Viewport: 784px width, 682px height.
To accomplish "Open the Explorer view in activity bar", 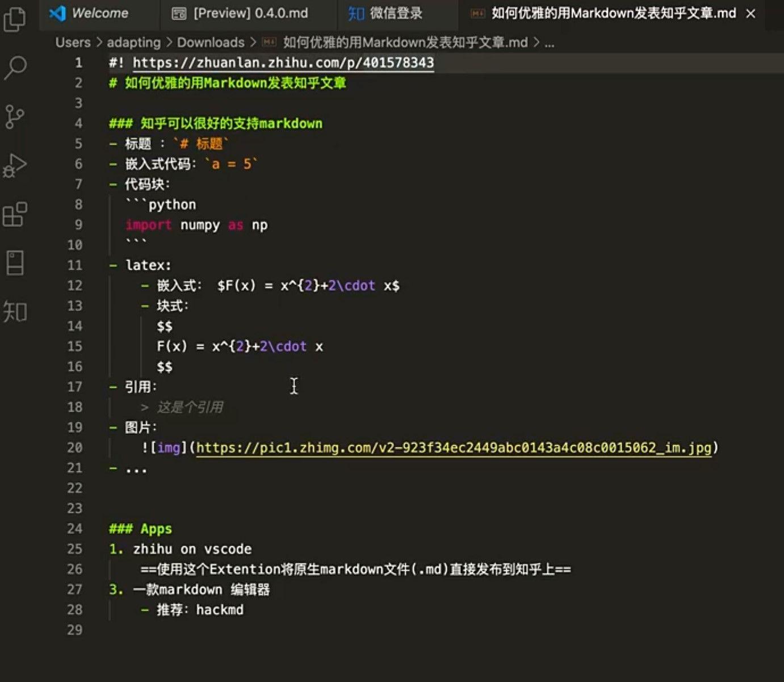I will [15, 18].
